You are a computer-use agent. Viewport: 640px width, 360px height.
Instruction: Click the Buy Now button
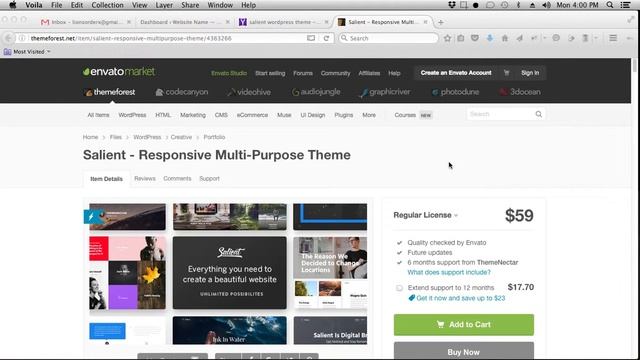point(464,351)
